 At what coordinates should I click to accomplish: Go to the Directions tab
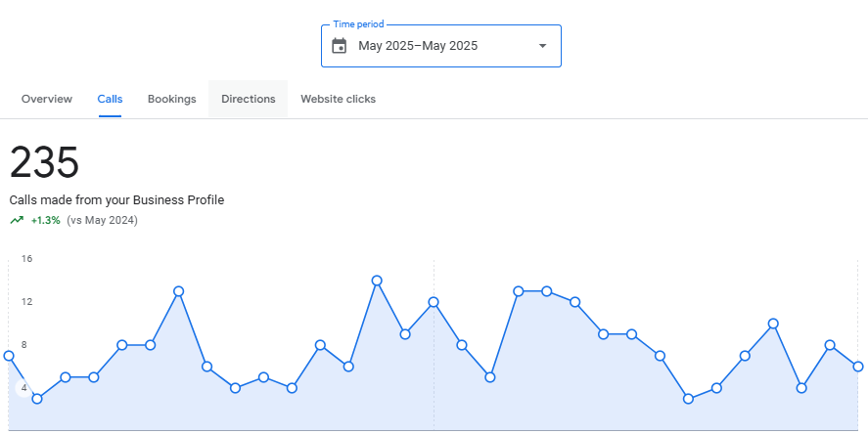pos(249,99)
